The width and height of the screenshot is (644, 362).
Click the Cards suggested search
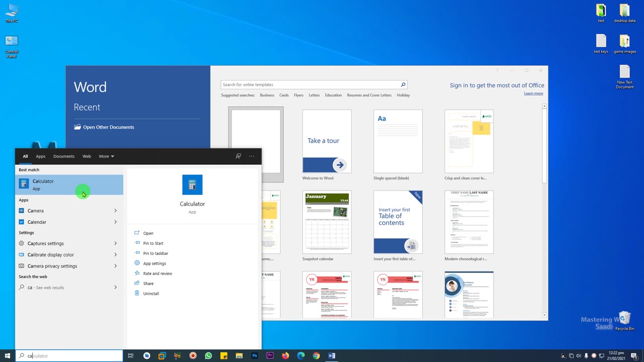[x=284, y=95]
